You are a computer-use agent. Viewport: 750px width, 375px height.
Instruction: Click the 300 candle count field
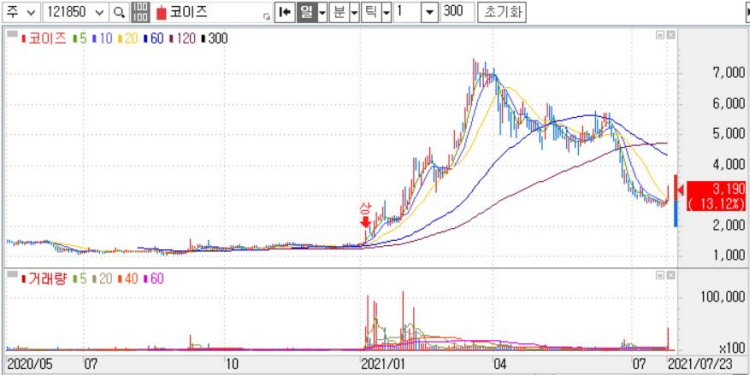[458, 12]
